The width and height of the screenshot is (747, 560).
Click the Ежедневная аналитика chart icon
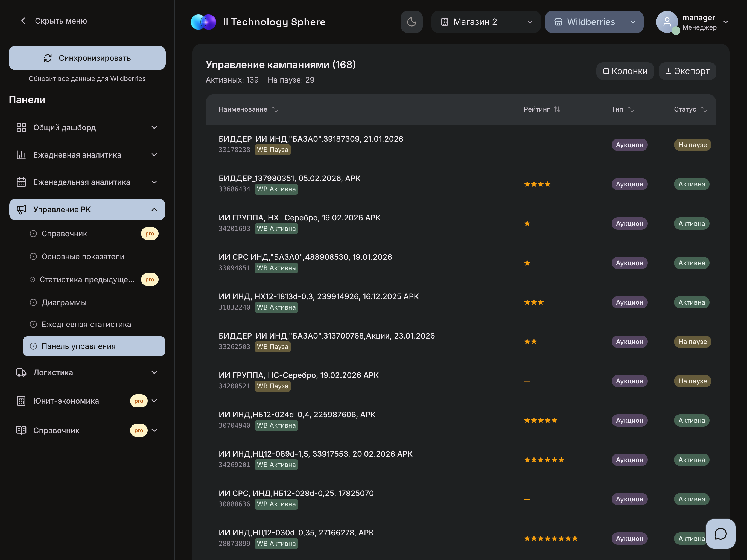point(21,155)
